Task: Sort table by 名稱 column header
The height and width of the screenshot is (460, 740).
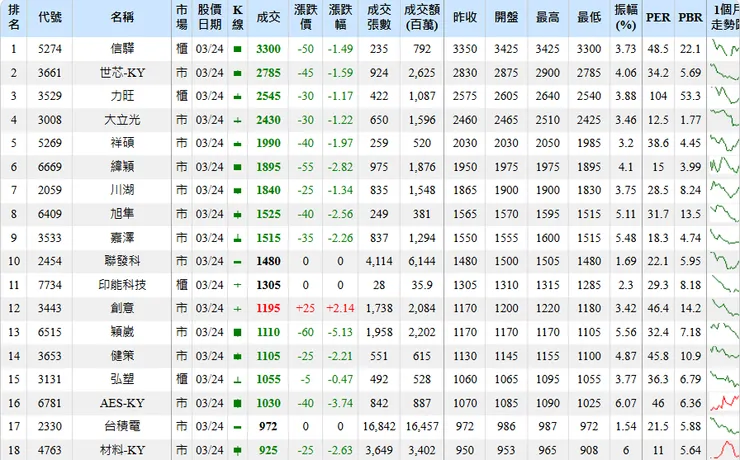Action: click(122, 17)
